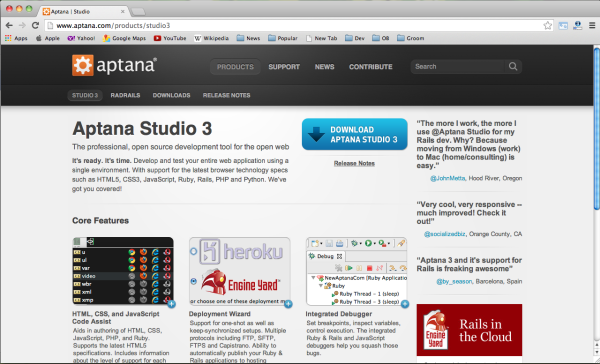Open a new browser tab
The height and width of the screenshot is (364, 600).
click(138, 12)
